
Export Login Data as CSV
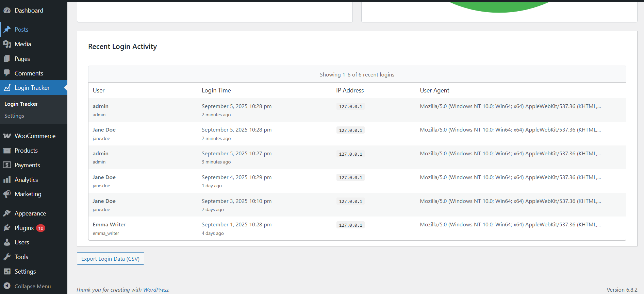110,259
